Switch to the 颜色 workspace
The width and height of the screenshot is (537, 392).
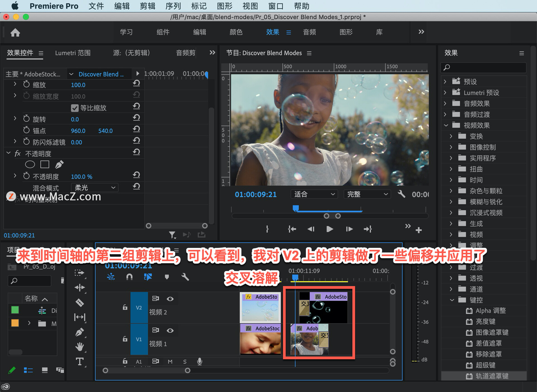(x=236, y=32)
